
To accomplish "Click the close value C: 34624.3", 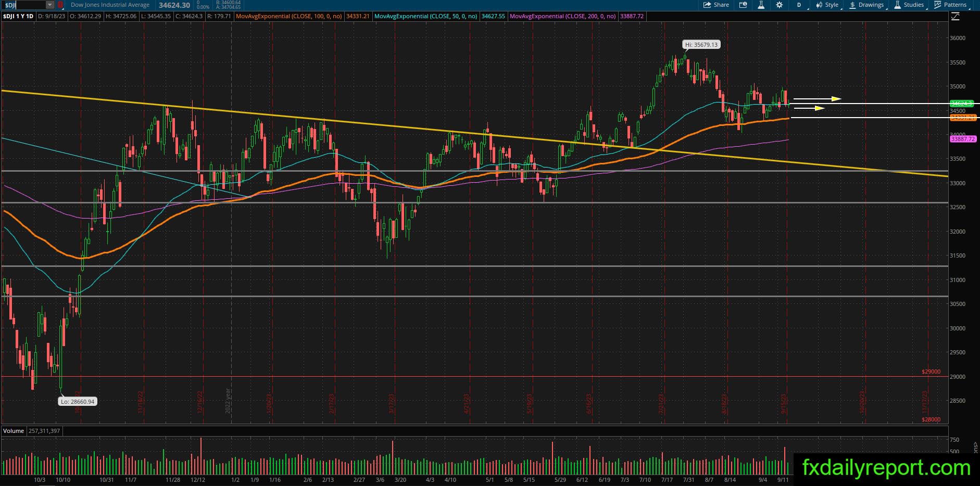I will (x=189, y=17).
